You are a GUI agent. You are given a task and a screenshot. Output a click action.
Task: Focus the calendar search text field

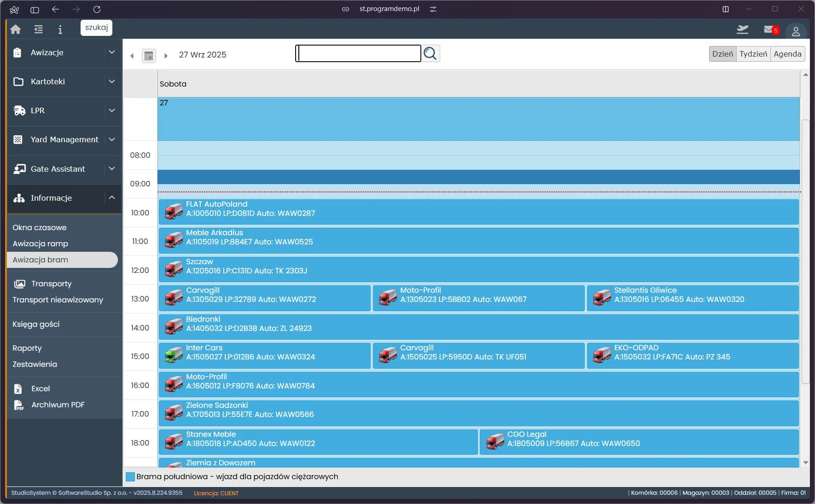[358, 53]
